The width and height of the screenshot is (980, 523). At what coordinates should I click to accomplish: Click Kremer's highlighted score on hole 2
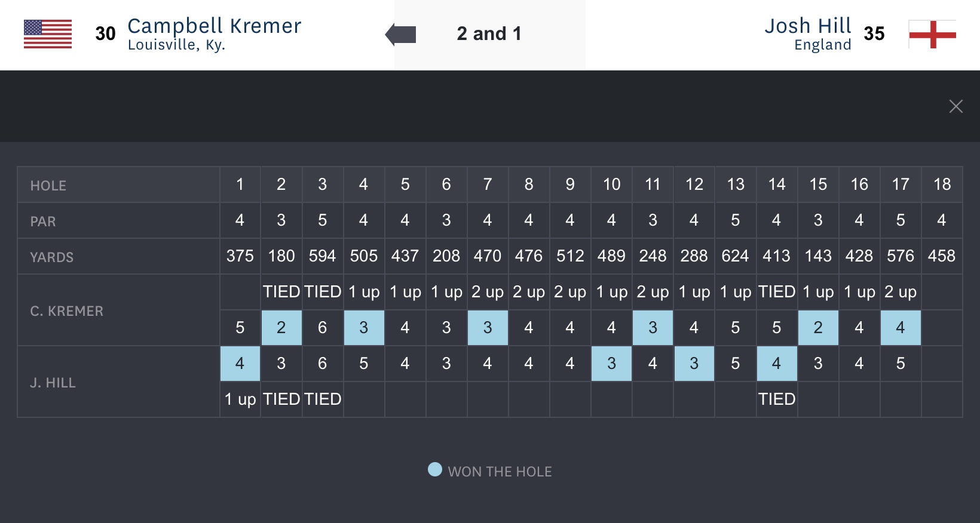pyautogui.click(x=281, y=328)
